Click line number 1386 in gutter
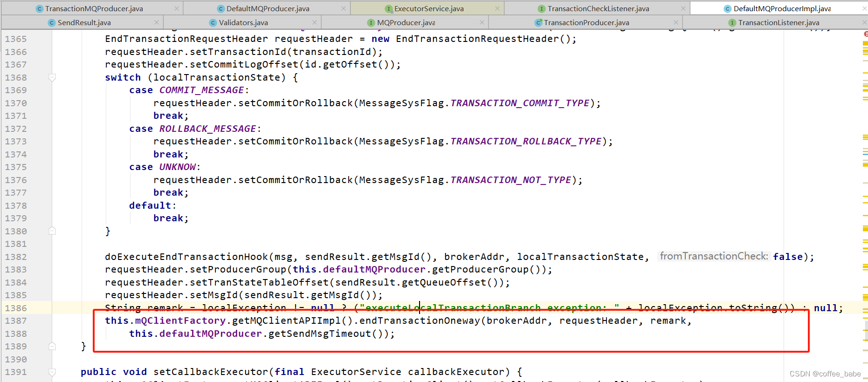The width and height of the screenshot is (868, 382). (16, 308)
